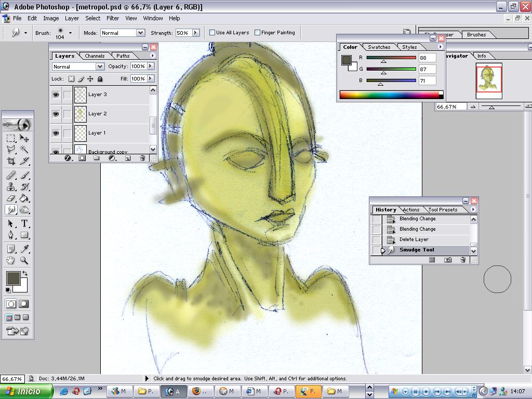Select the Smudge tool in toolbox
The image size is (532, 399).
coord(11,210)
